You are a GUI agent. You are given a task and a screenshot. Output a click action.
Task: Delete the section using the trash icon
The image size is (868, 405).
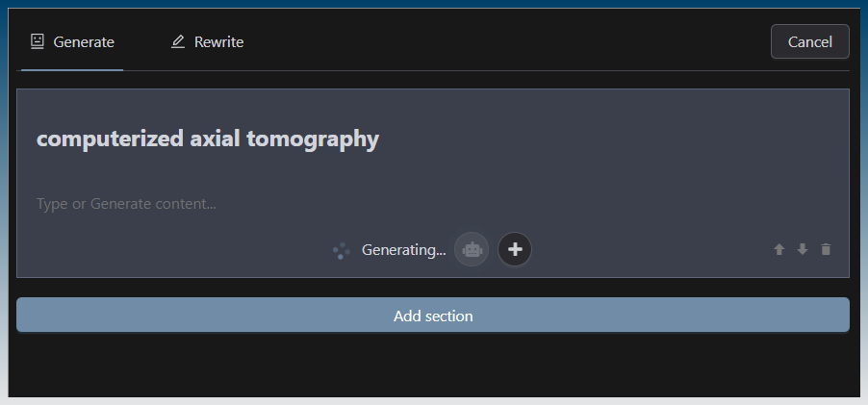pyautogui.click(x=826, y=249)
